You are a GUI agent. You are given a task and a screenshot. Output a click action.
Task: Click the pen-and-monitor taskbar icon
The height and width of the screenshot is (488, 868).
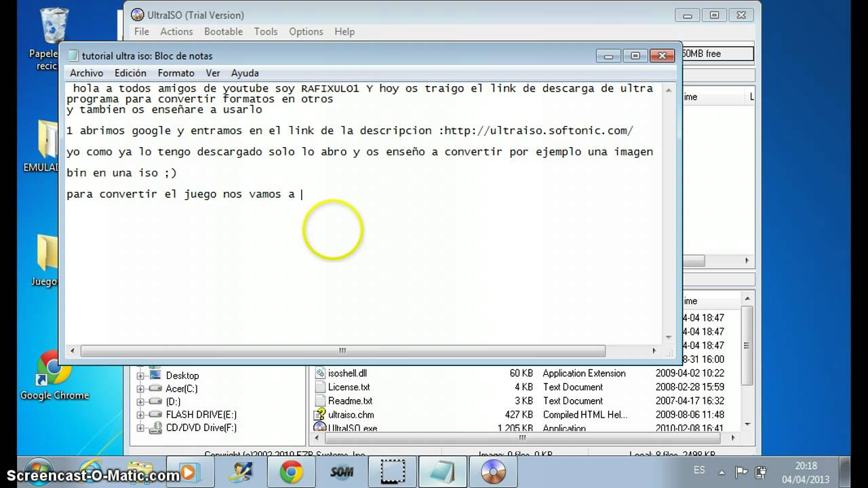[x=241, y=472]
